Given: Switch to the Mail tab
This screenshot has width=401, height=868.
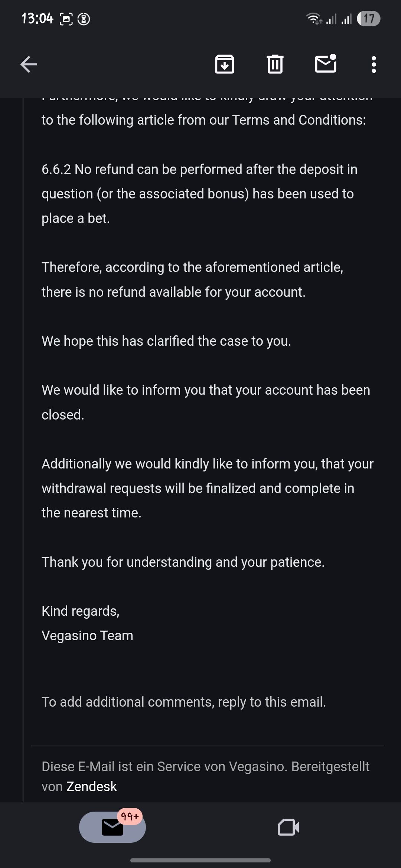Looking at the screenshot, I should (112, 827).
